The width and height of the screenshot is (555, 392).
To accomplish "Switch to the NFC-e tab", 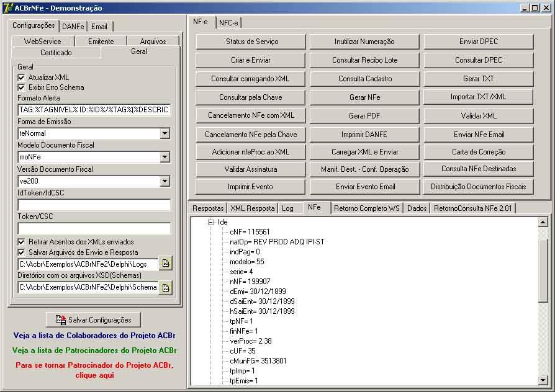I will pos(228,23).
